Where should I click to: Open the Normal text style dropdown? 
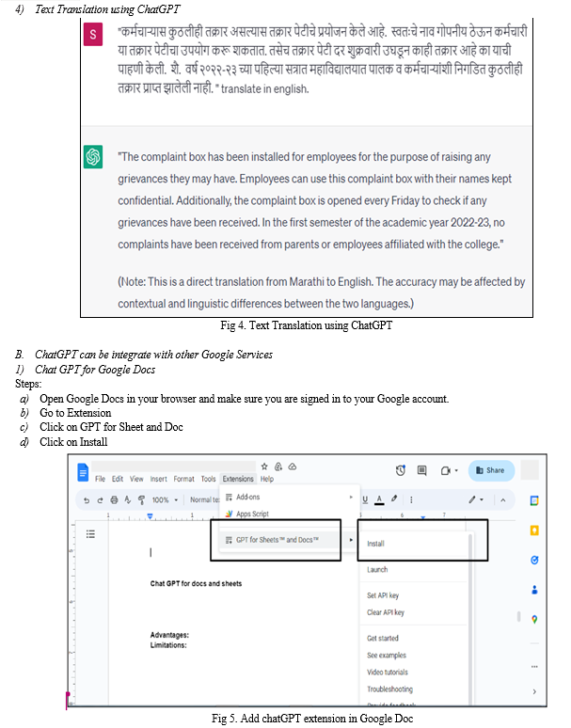tap(205, 500)
